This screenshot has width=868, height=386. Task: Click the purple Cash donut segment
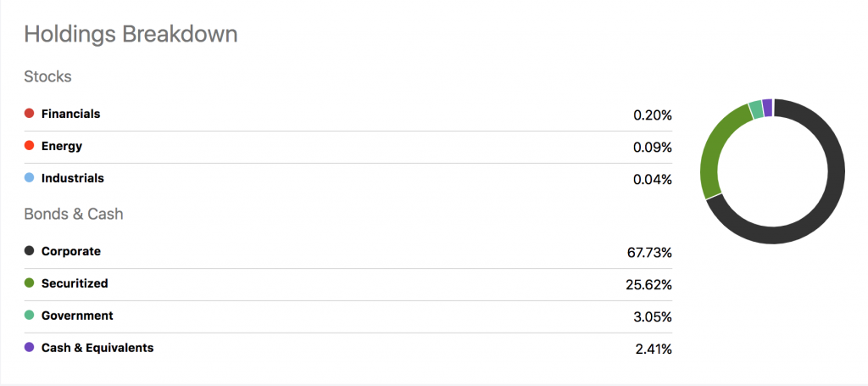(767, 108)
